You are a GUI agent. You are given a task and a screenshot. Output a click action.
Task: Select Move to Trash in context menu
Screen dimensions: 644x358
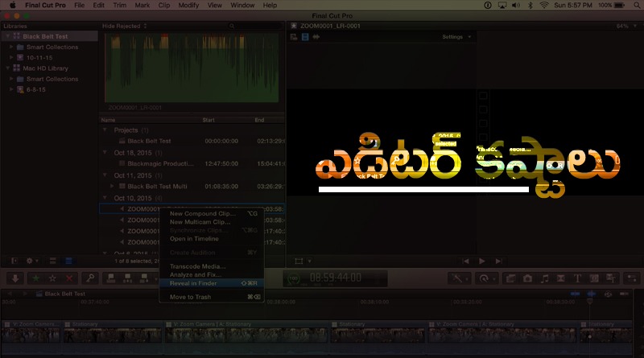(x=190, y=297)
